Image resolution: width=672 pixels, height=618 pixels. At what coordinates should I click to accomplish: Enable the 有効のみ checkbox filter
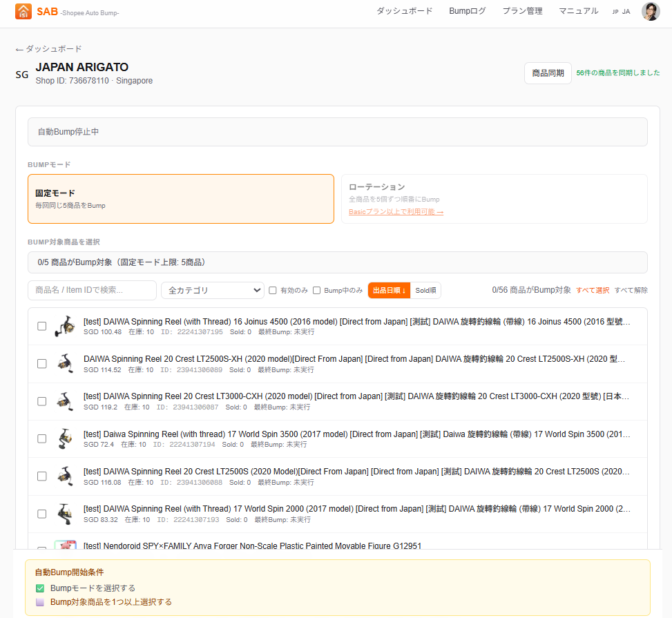click(x=273, y=291)
